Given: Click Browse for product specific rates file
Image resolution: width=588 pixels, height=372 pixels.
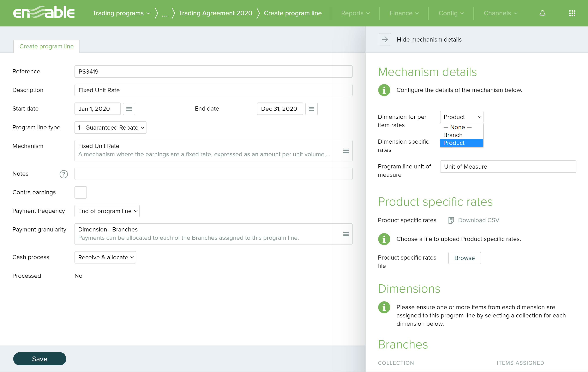Looking at the screenshot, I should point(464,258).
